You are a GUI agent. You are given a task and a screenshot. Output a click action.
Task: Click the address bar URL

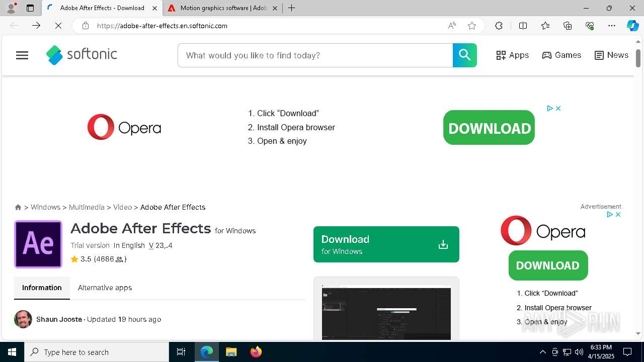tap(162, 26)
